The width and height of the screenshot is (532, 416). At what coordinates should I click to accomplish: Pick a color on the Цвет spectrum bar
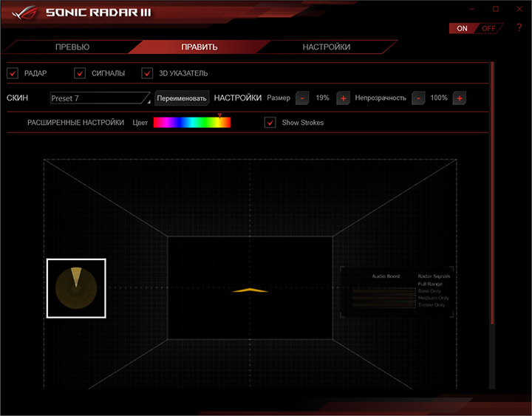pyautogui.click(x=192, y=123)
